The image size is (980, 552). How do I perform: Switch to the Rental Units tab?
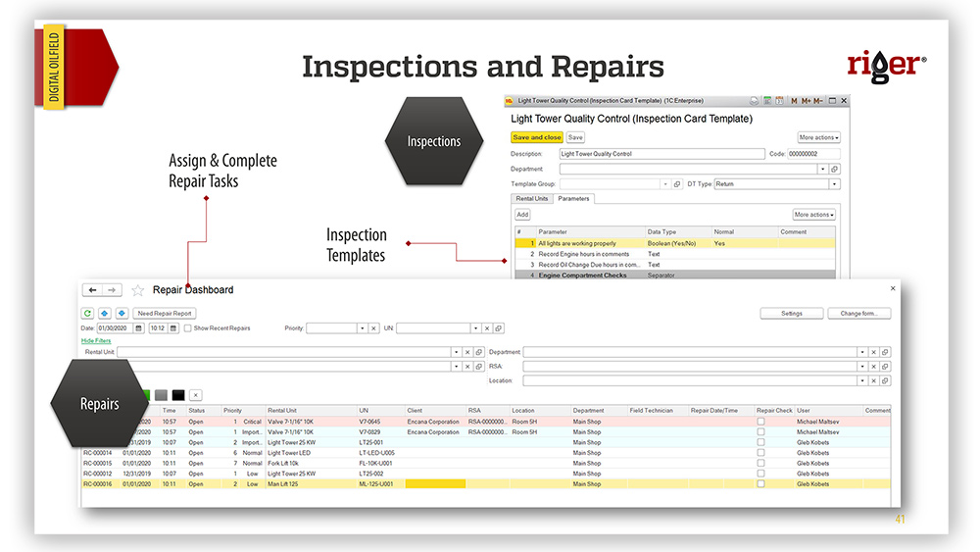click(532, 199)
